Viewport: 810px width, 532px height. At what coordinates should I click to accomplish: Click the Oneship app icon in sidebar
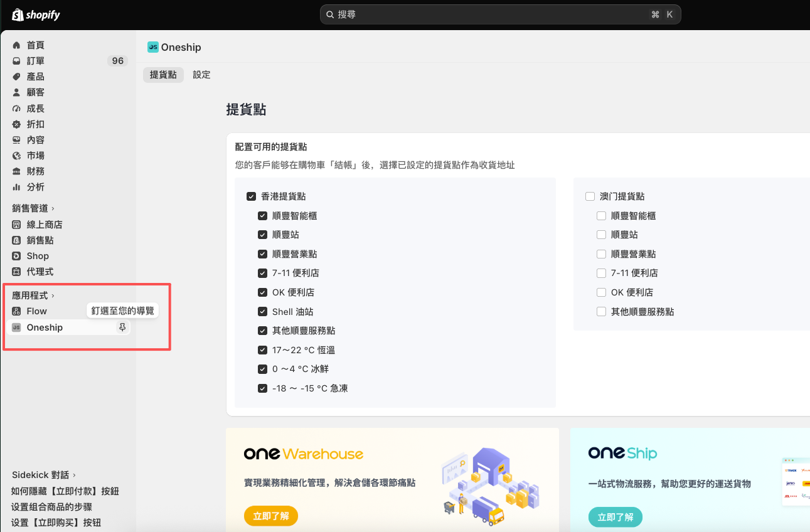pyautogui.click(x=16, y=327)
